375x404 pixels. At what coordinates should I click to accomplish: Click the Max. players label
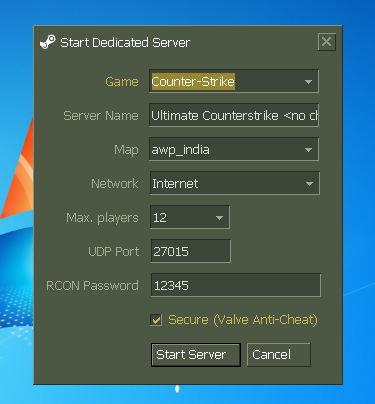coord(102,218)
